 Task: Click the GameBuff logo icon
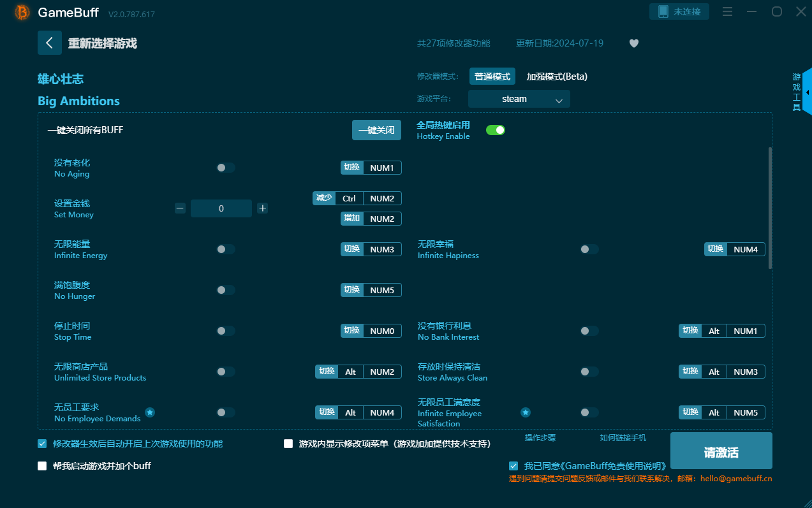point(22,12)
